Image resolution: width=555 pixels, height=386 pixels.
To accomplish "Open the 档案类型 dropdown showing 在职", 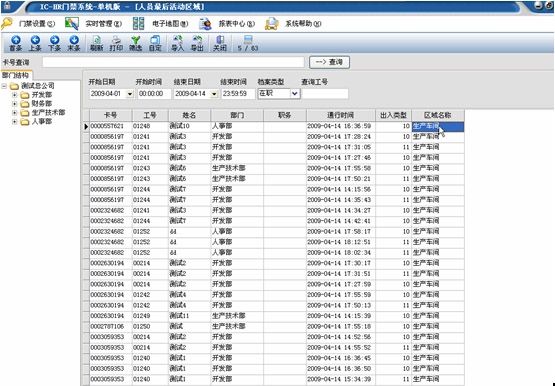I will [x=295, y=94].
